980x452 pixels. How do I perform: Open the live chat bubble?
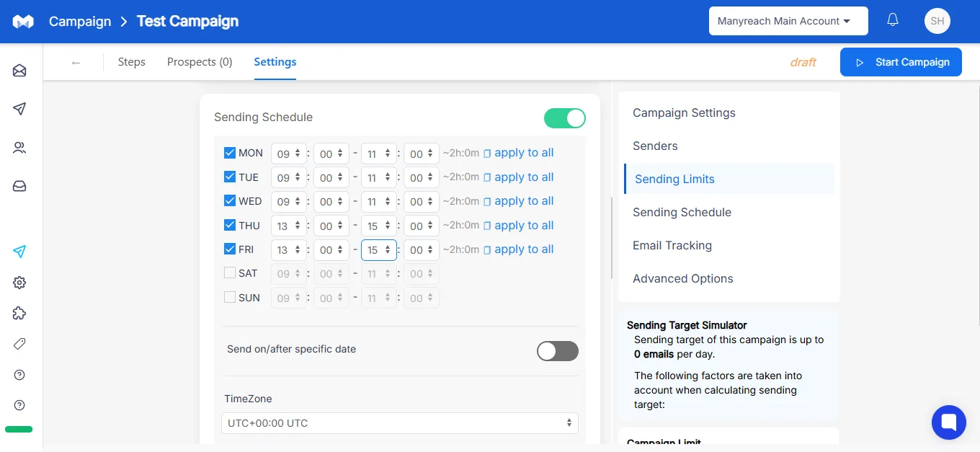point(948,422)
